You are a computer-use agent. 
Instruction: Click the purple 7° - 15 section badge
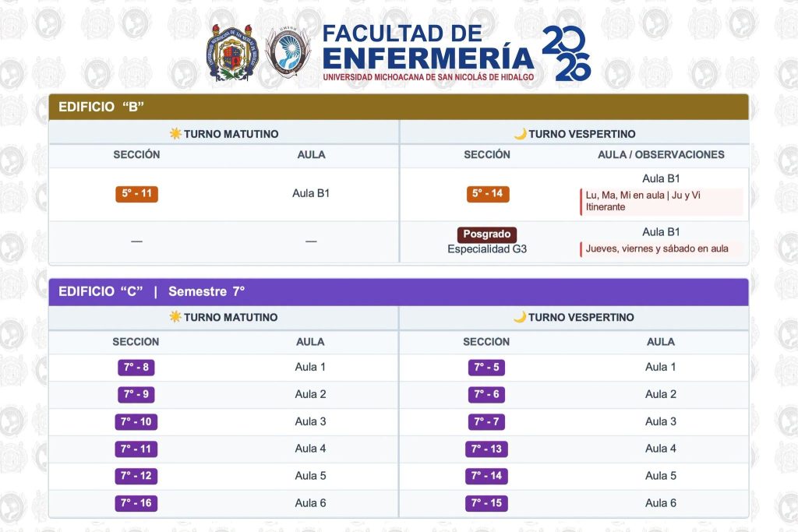point(486,503)
